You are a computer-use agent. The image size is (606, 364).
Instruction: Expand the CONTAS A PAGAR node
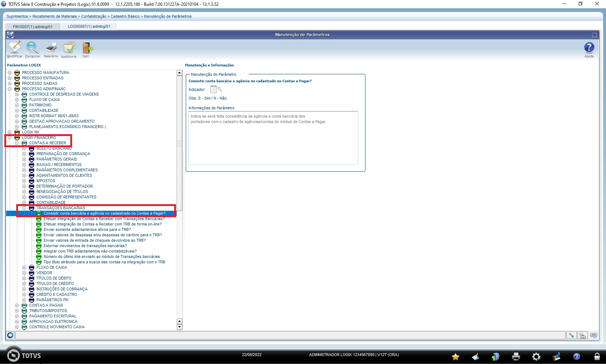pos(17,305)
